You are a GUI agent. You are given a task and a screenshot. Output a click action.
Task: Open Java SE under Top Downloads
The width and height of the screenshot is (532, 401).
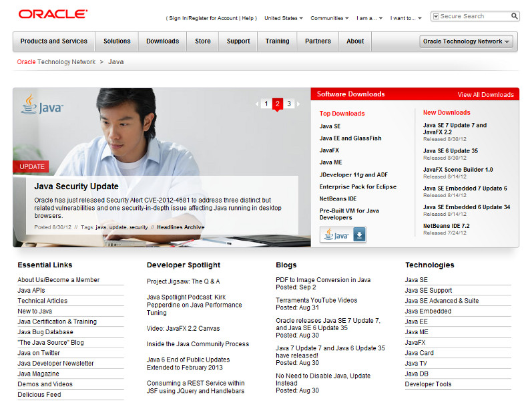(330, 126)
